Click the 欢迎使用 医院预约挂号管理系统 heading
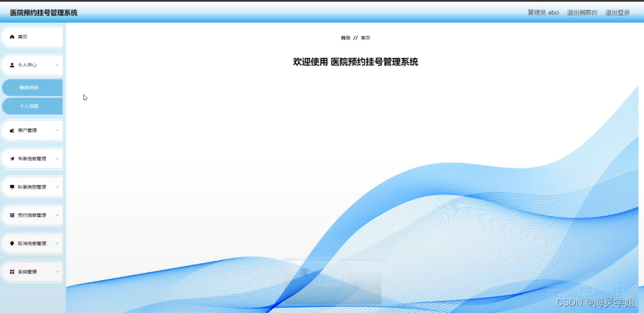Viewport: 644px width, 313px height. 356,62
